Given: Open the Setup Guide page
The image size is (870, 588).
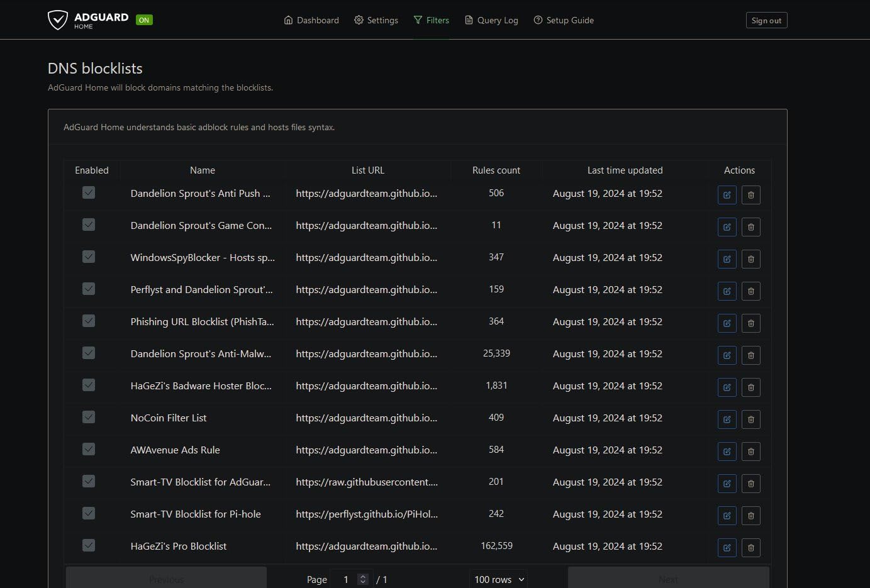Looking at the screenshot, I should [564, 20].
